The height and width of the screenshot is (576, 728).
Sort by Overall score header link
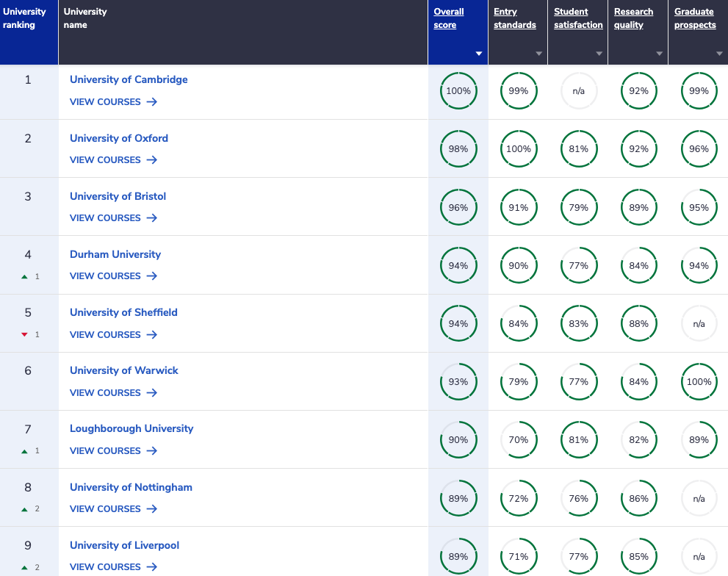pos(449,18)
